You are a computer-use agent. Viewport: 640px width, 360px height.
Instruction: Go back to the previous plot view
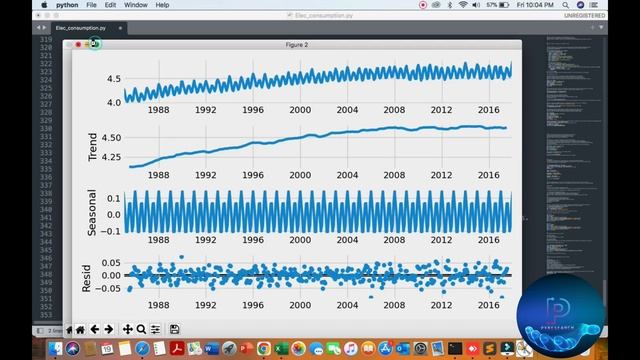95,329
